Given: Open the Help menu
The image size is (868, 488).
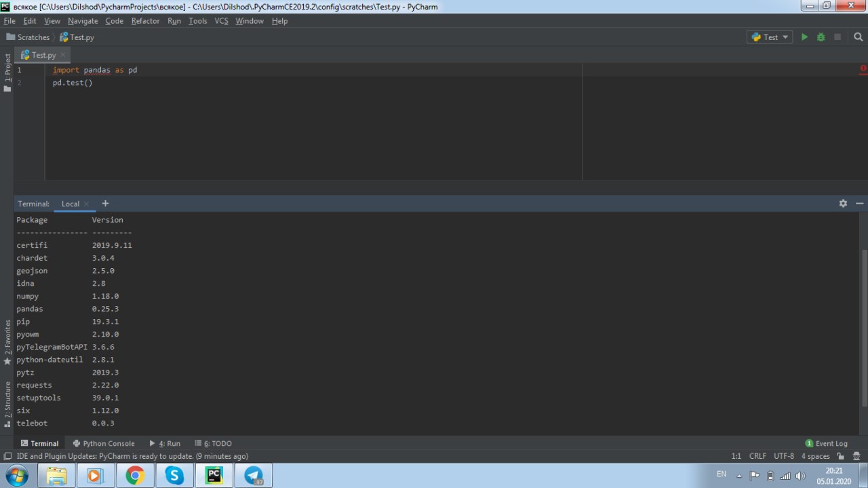Looking at the screenshot, I should [x=279, y=21].
